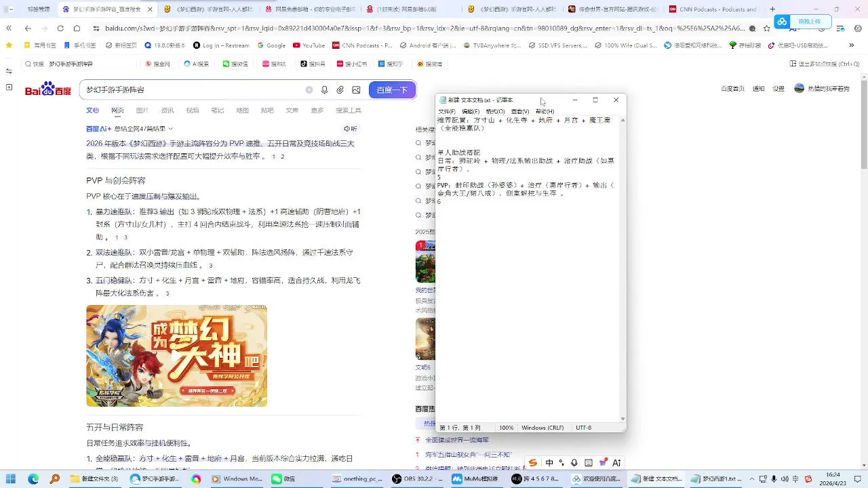The width and height of the screenshot is (868, 488).
Task: Open Microsoft Edge from taskbar
Action: point(33,479)
